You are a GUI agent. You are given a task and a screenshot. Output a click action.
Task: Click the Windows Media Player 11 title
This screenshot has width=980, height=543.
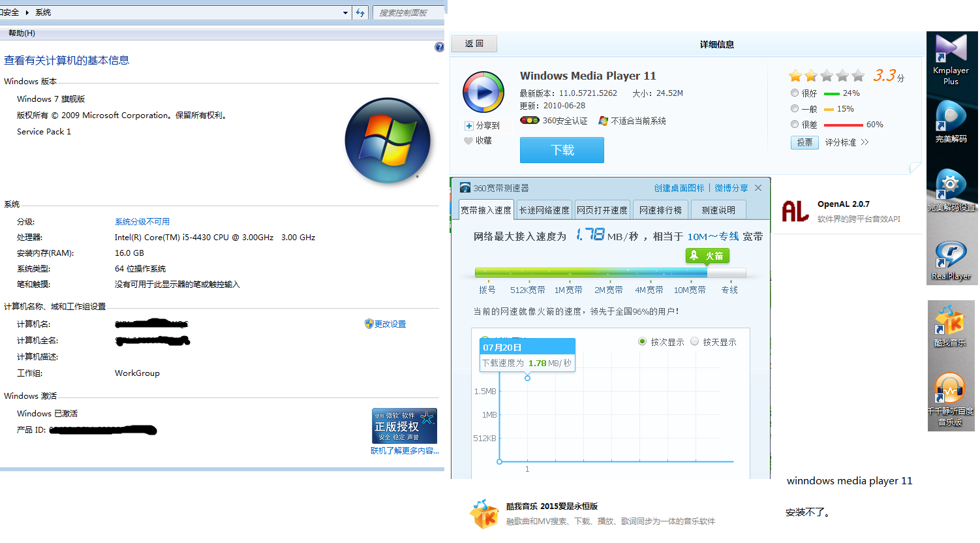(x=588, y=76)
